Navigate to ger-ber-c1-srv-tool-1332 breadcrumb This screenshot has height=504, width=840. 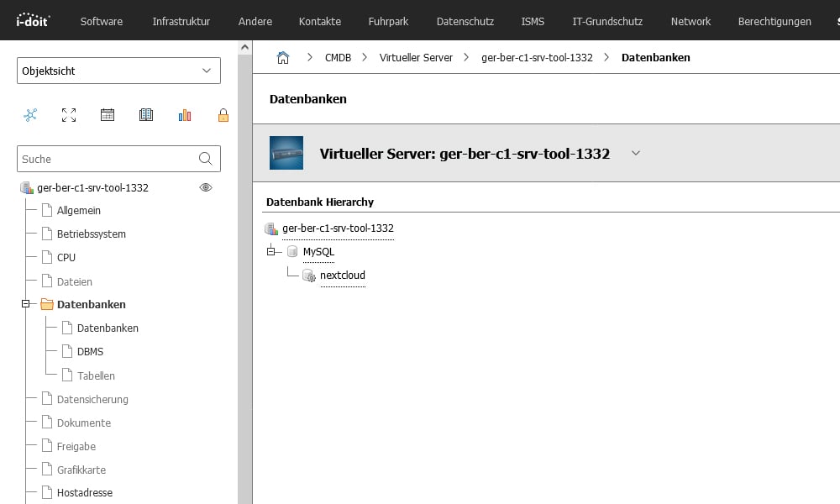(x=537, y=57)
